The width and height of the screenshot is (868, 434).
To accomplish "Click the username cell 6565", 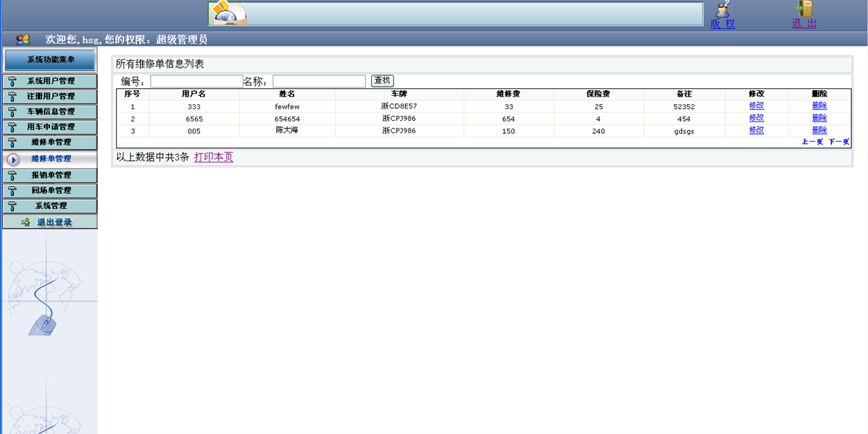I will [x=194, y=119].
